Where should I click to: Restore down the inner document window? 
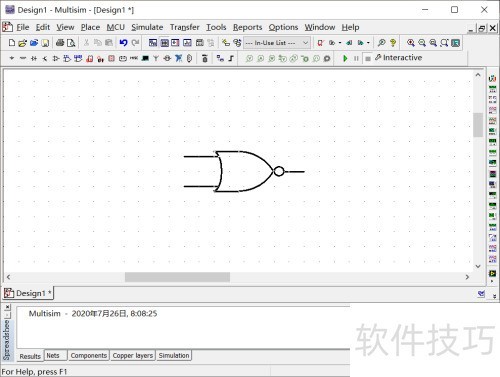(482, 28)
